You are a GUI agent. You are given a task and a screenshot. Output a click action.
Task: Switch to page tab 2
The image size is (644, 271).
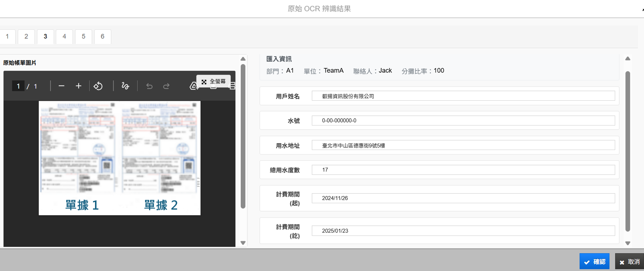pos(26,37)
